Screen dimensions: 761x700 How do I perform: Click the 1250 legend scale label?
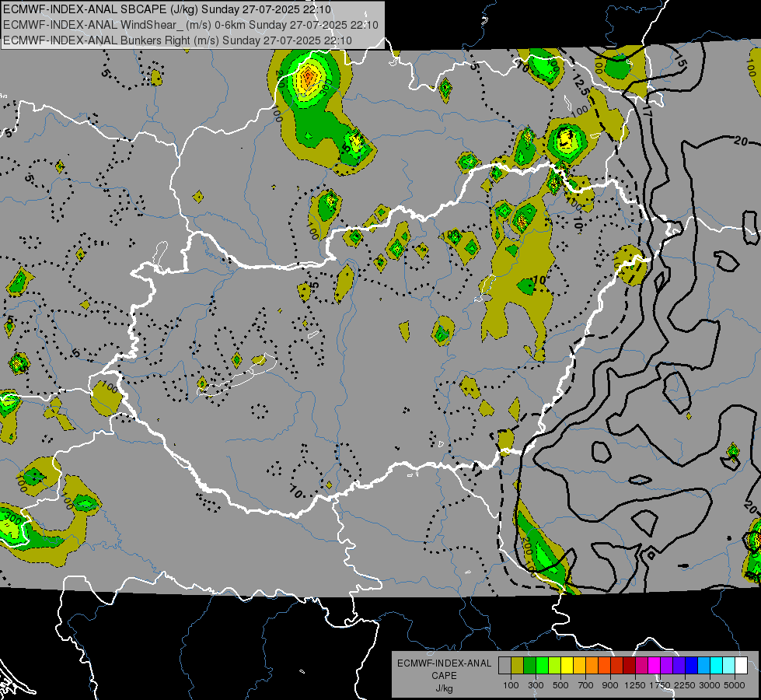[635, 685]
